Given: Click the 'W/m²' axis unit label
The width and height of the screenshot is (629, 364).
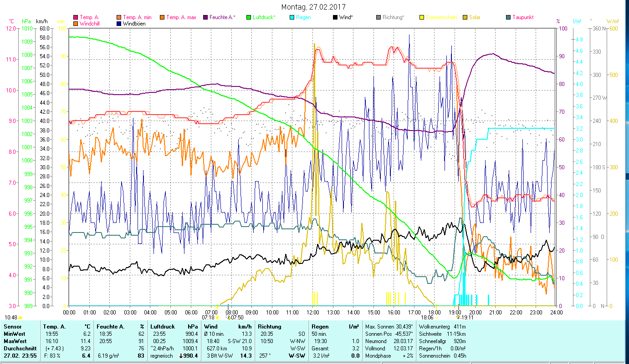Looking at the screenshot, I should coord(612,21).
